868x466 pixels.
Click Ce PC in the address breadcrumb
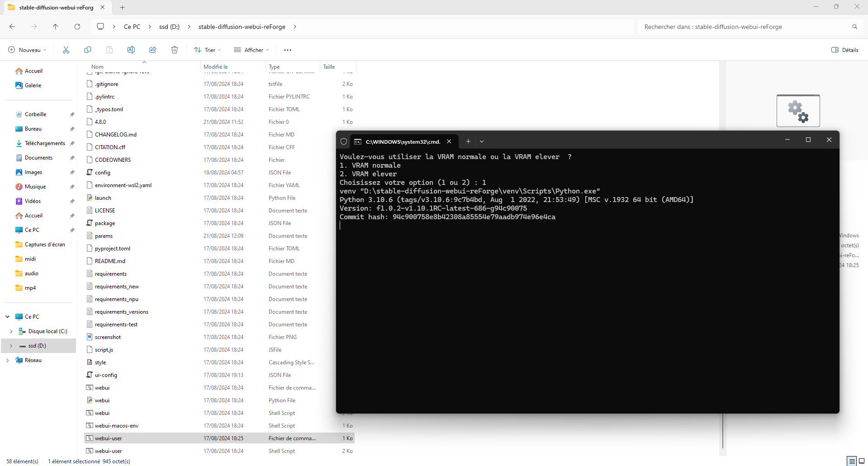point(132,27)
